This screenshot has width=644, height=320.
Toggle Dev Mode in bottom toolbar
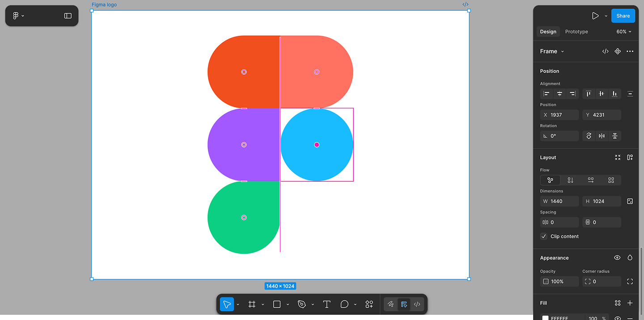tap(417, 304)
